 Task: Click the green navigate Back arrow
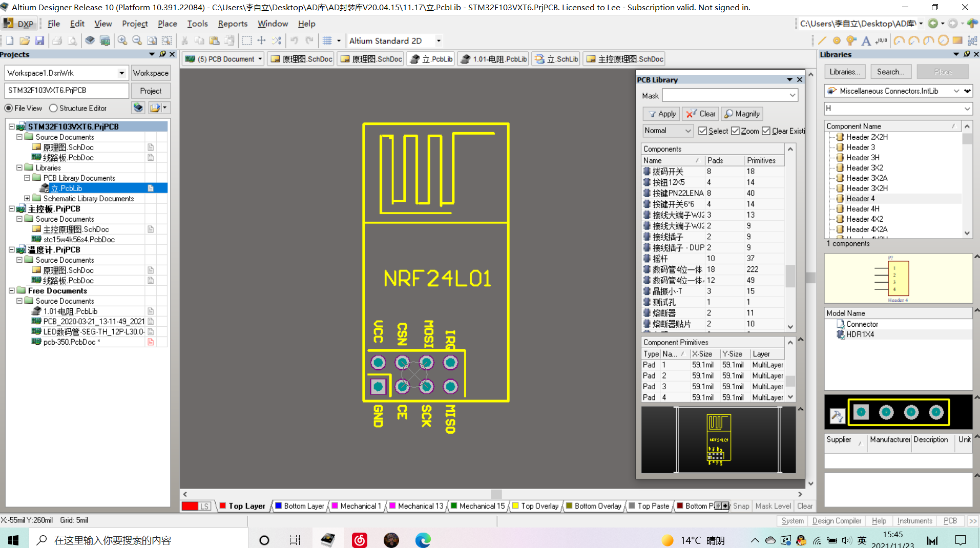tap(933, 23)
